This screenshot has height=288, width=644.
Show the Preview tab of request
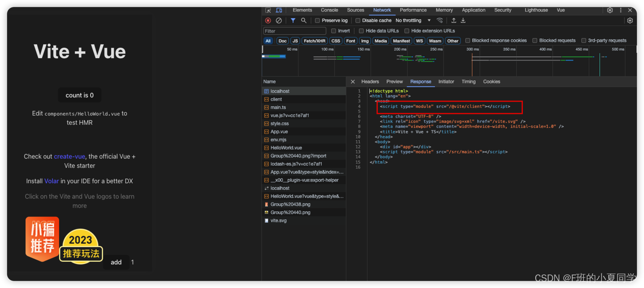394,81
